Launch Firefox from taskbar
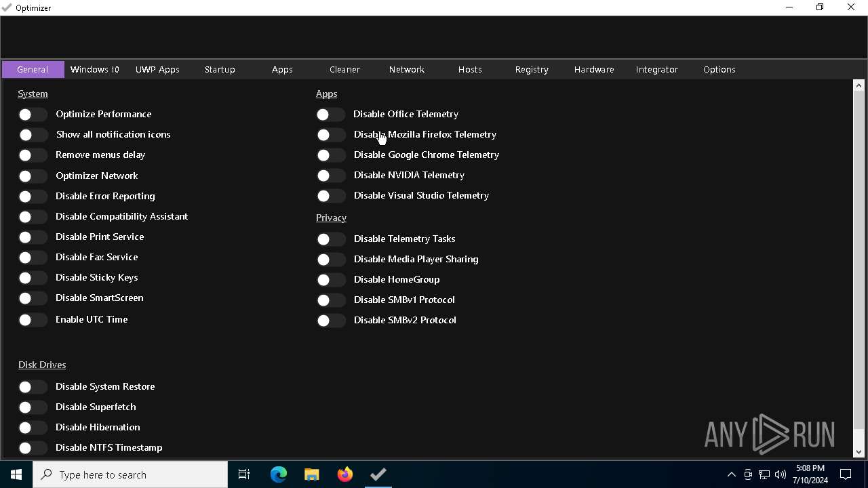Viewport: 868px width, 488px height. (345, 474)
